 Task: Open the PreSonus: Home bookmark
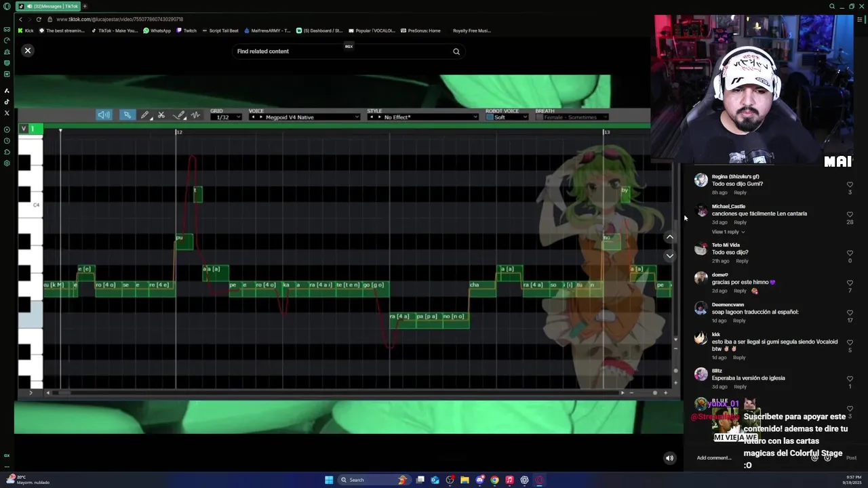click(420, 30)
